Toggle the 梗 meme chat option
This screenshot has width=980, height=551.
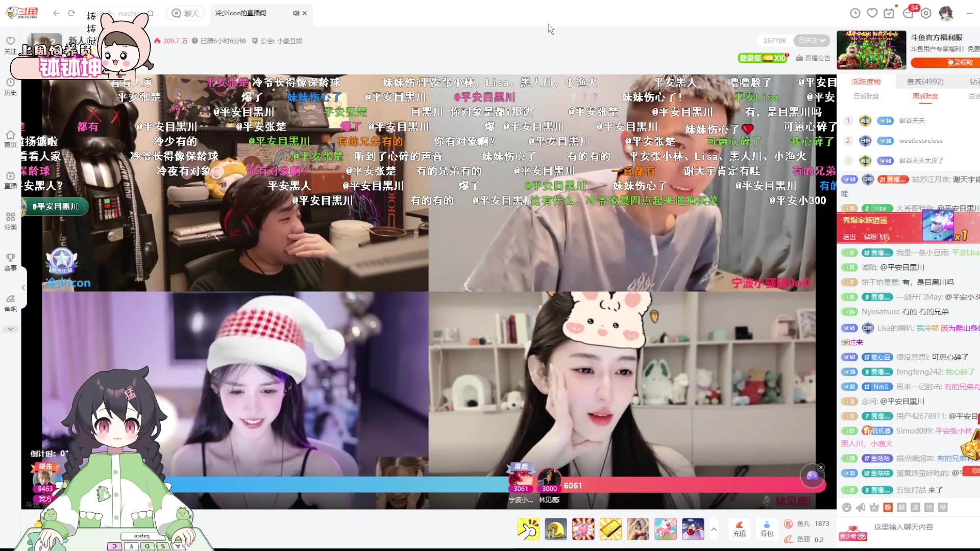point(943,507)
